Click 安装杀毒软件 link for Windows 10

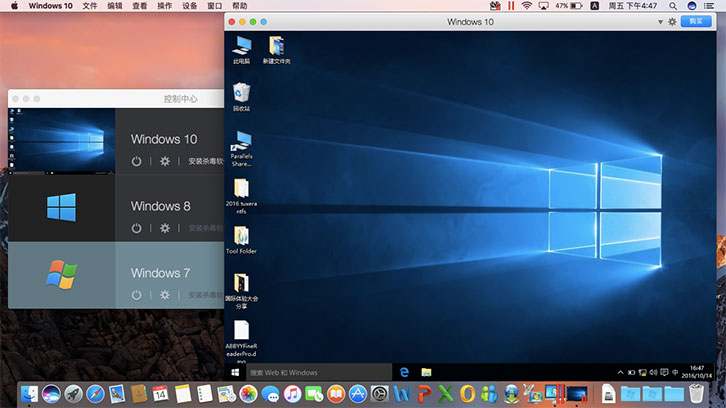[206, 161]
